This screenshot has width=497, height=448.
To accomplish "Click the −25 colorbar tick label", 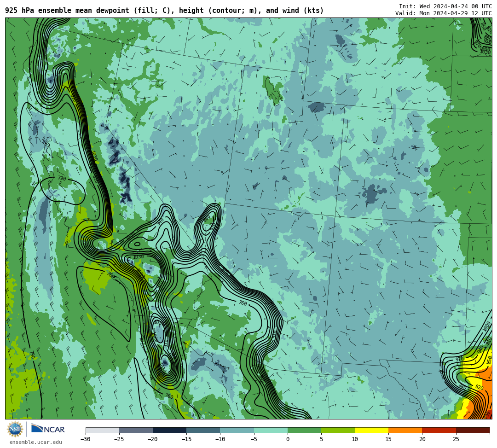I will point(119,439).
